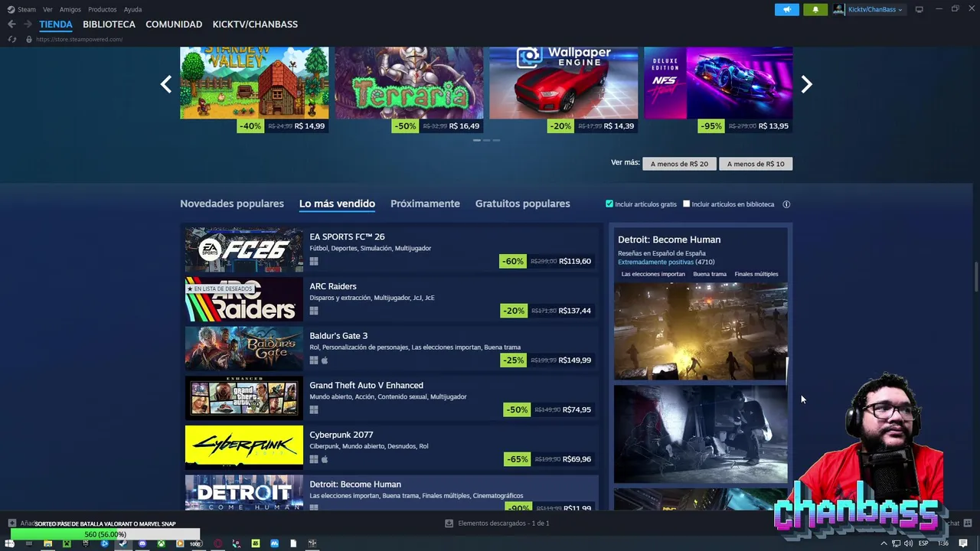Open the Amigos menu
This screenshot has height=551, width=980.
[70, 9]
